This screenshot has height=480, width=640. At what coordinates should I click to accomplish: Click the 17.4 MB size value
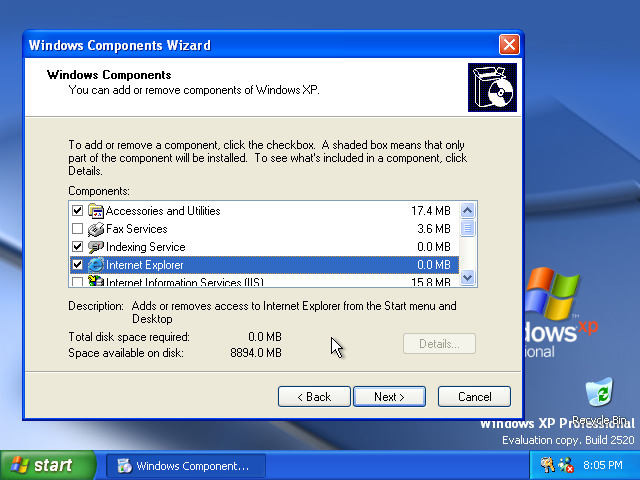(431, 211)
